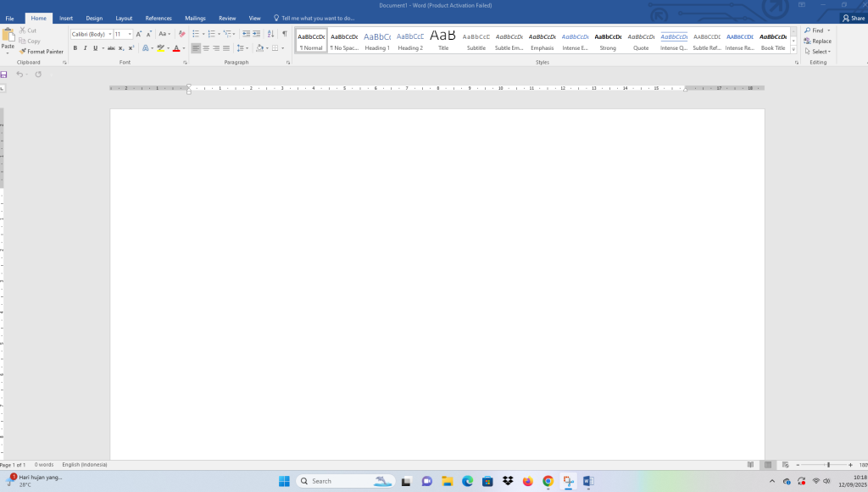
Task: Click the Save icon in quick access toolbar
Action: coord(4,75)
